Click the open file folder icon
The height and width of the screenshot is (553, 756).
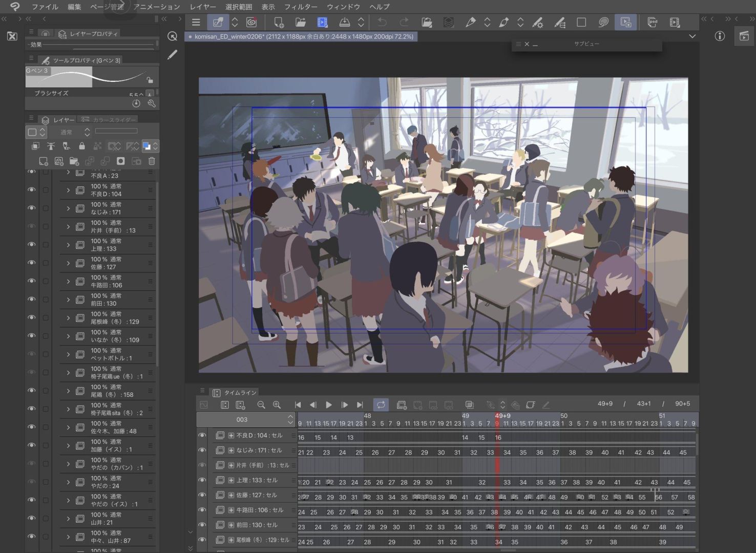coord(300,22)
